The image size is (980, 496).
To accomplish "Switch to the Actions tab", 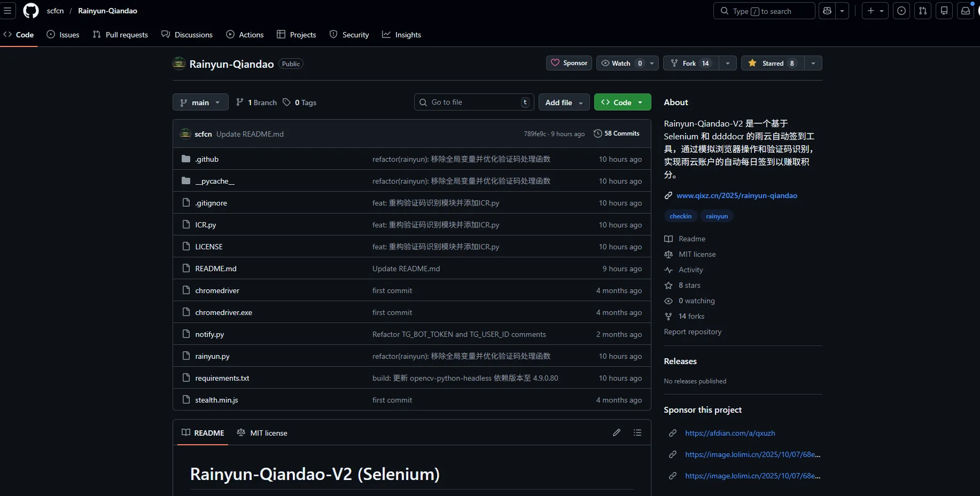I will (245, 35).
